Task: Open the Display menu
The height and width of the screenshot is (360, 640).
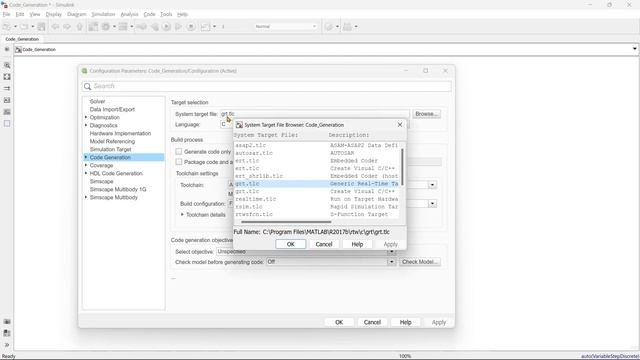Action: (x=53, y=14)
